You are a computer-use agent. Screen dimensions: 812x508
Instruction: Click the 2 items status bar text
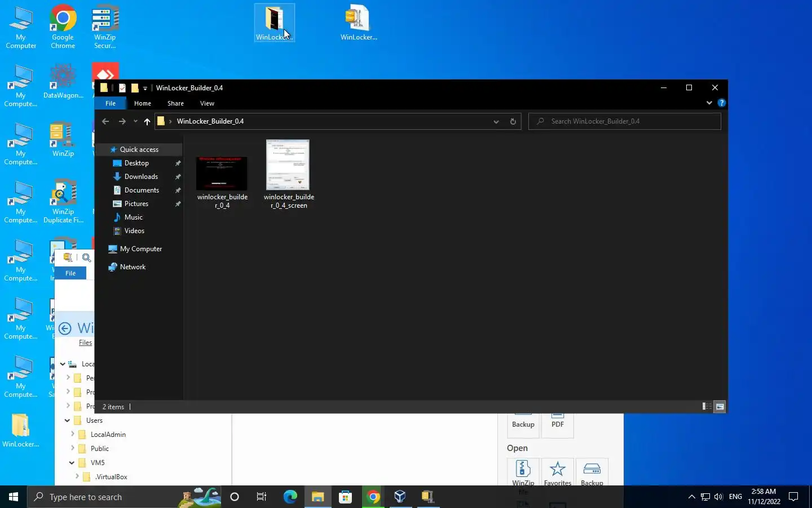[113, 407]
